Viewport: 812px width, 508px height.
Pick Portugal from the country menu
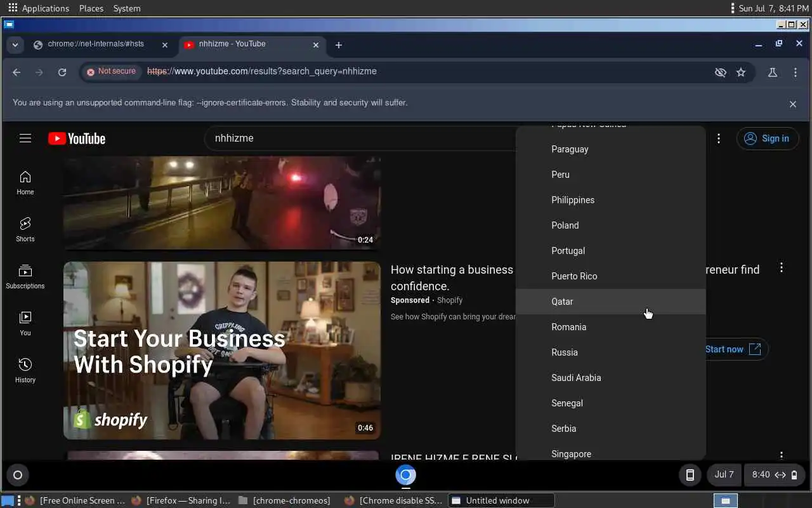click(611, 251)
